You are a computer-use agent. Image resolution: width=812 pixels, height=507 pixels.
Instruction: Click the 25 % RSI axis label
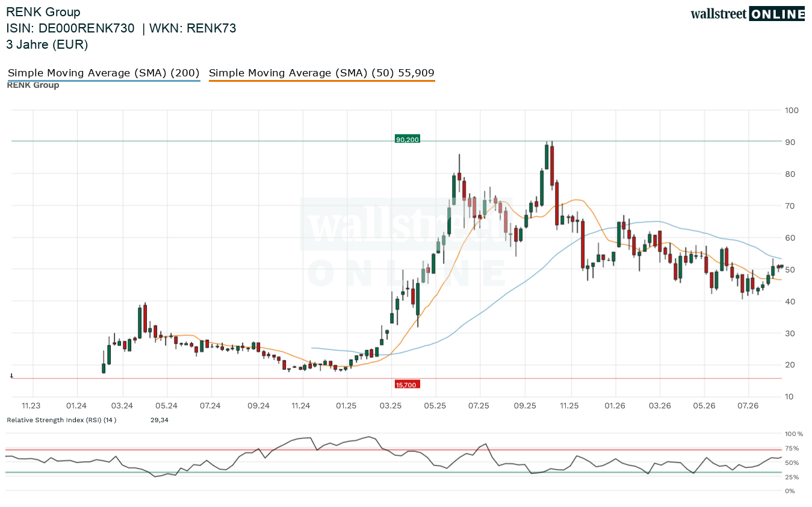pyautogui.click(x=793, y=477)
